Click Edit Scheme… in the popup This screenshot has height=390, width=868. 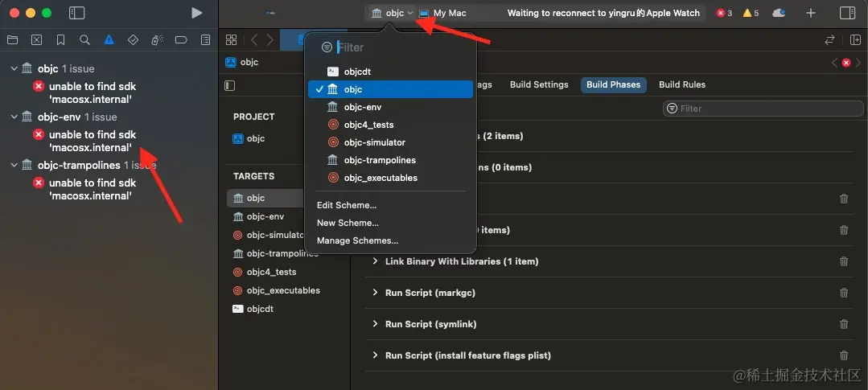tap(347, 205)
